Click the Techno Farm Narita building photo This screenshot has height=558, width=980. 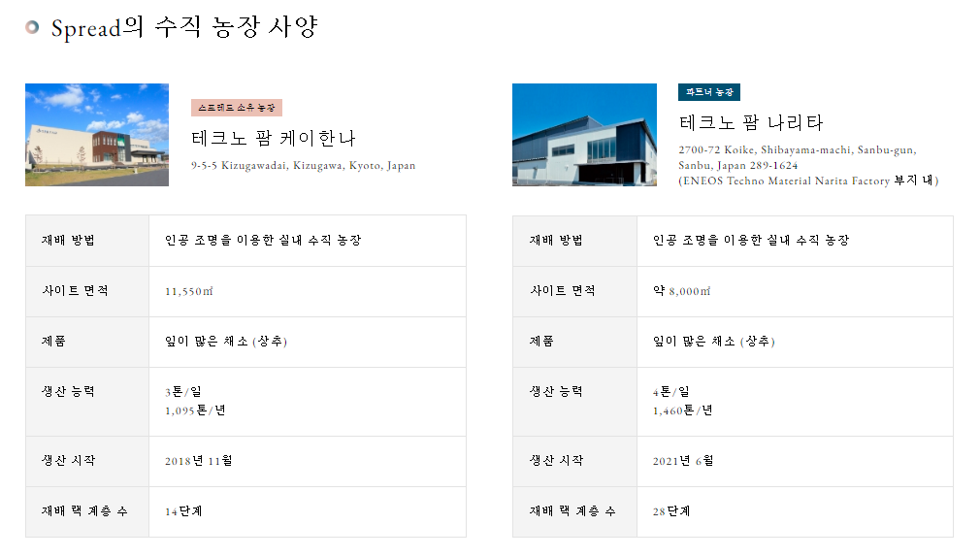(x=584, y=135)
